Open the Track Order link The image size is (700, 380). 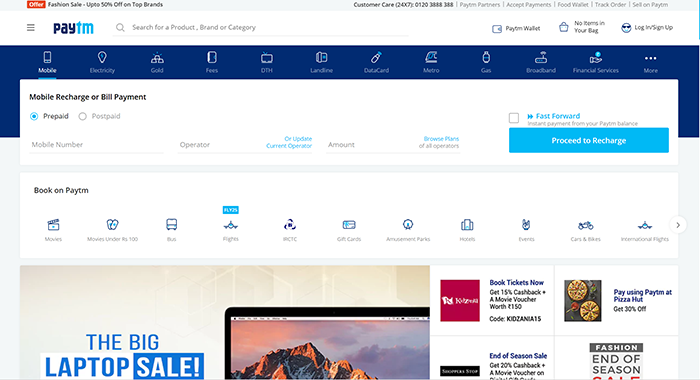click(610, 4)
